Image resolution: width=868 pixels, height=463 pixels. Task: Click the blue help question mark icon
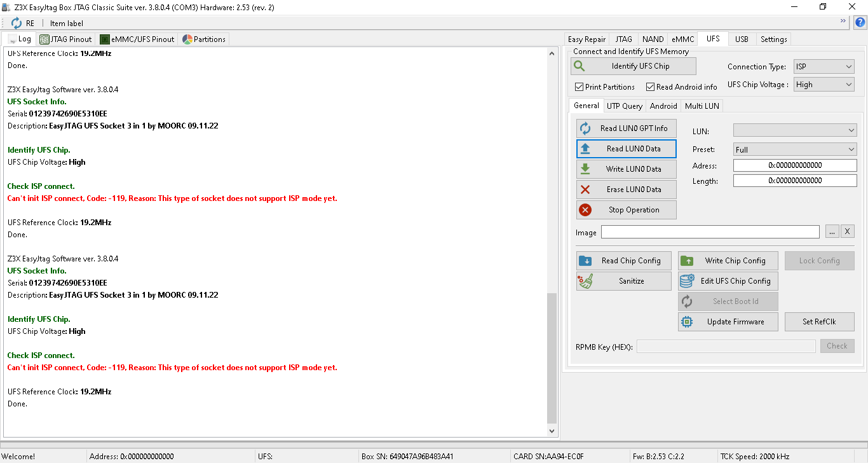tap(859, 23)
